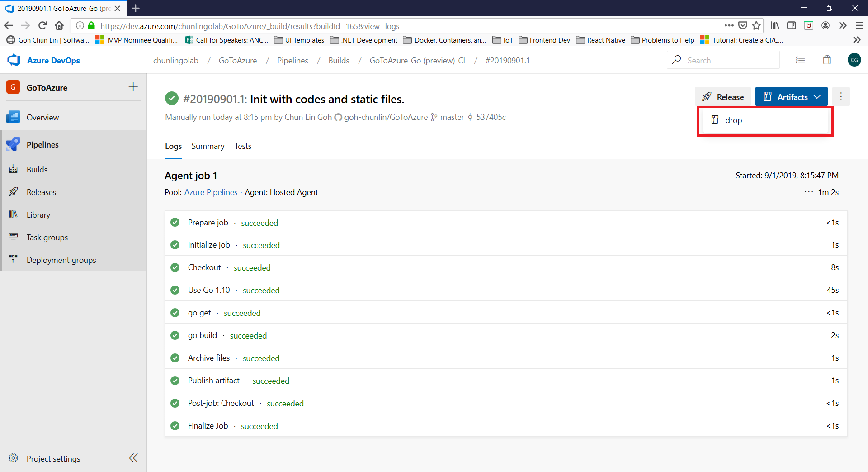Open the .NET Development bookmark folder
868x472 pixels.
(364, 40)
